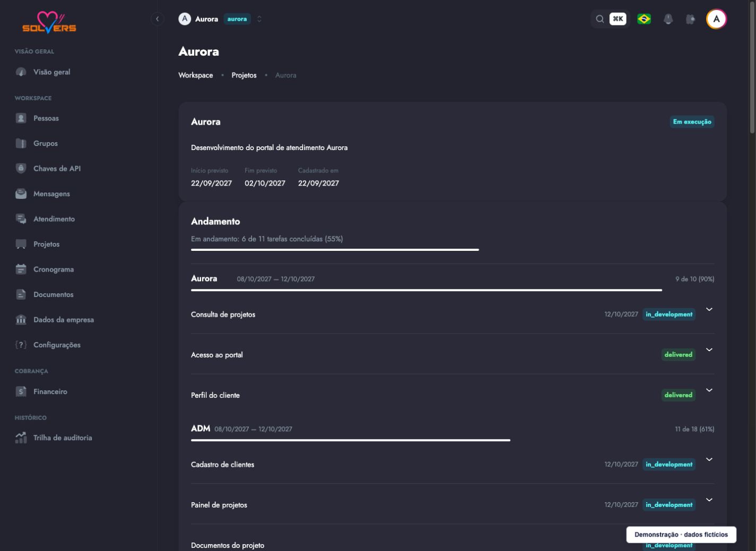Viewport: 756px width, 551px height.
Task: Click the overall Andamento progress bar
Action: (335, 249)
